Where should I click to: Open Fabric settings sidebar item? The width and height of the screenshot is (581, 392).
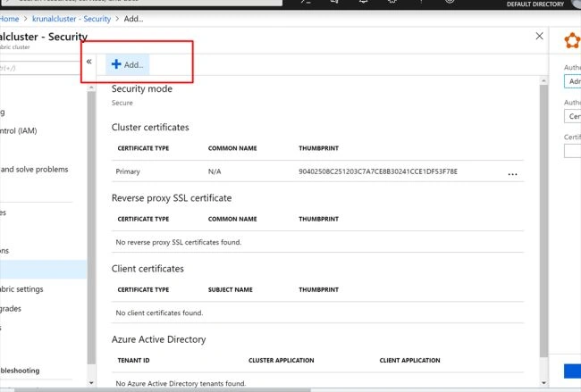tap(21, 288)
